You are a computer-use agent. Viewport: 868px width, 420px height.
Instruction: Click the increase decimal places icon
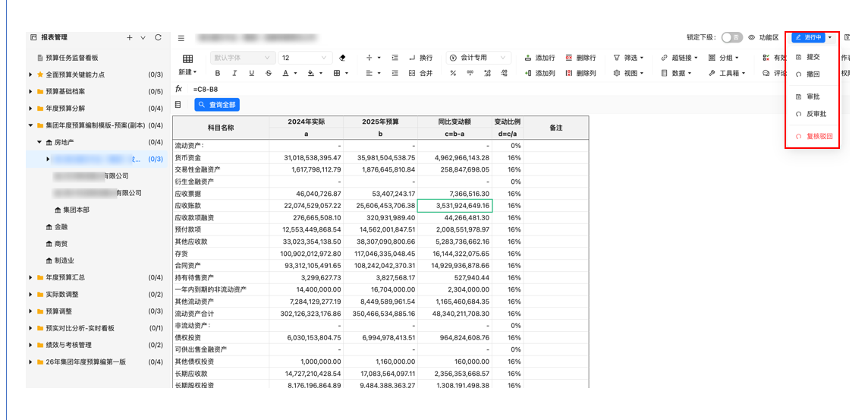(x=487, y=73)
